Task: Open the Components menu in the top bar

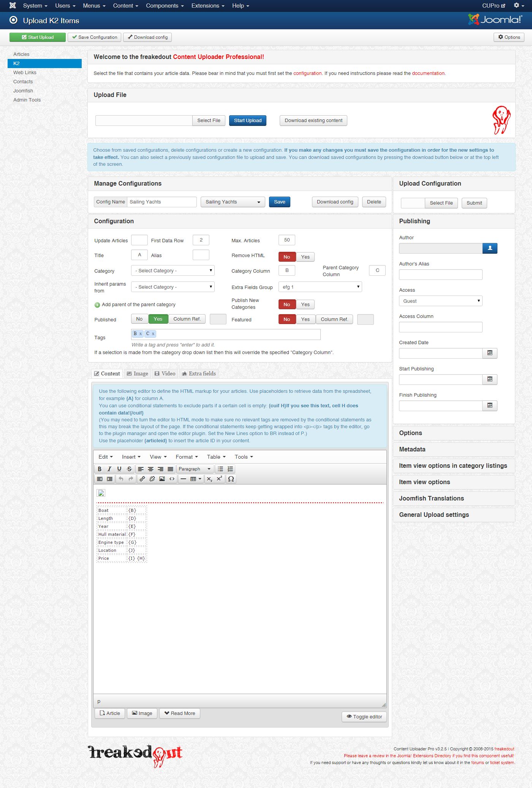Action: pyautogui.click(x=165, y=6)
